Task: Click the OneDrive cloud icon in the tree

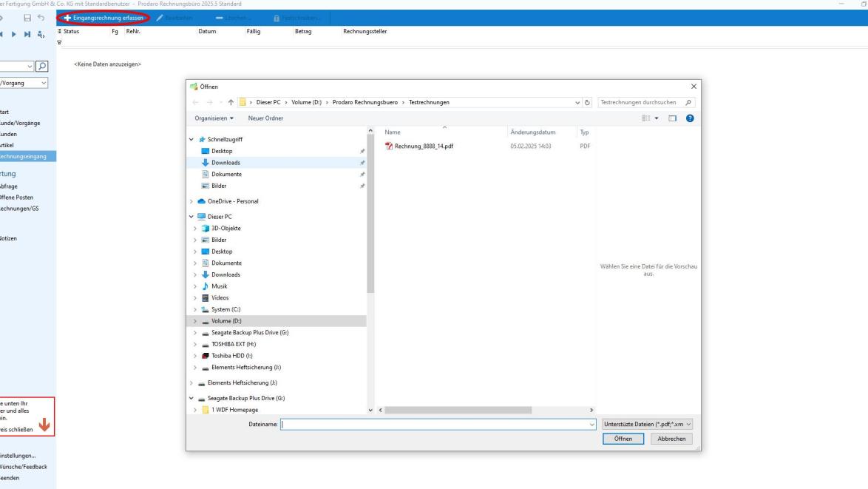Action: coord(202,201)
